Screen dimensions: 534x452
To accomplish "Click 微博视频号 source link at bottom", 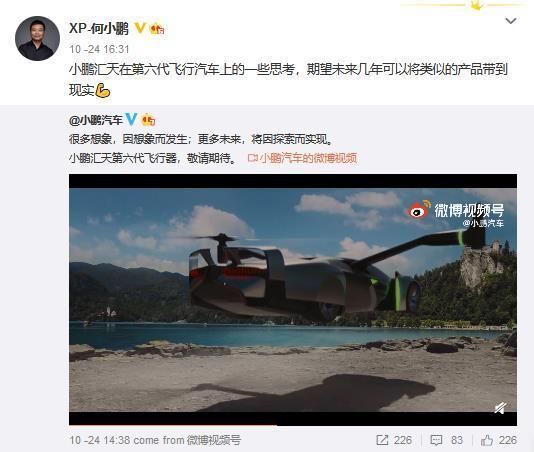I will point(214,440).
